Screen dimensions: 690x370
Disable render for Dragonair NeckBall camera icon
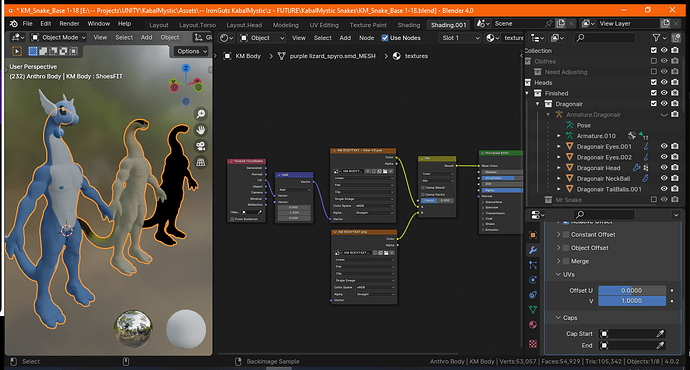(x=675, y=178)
